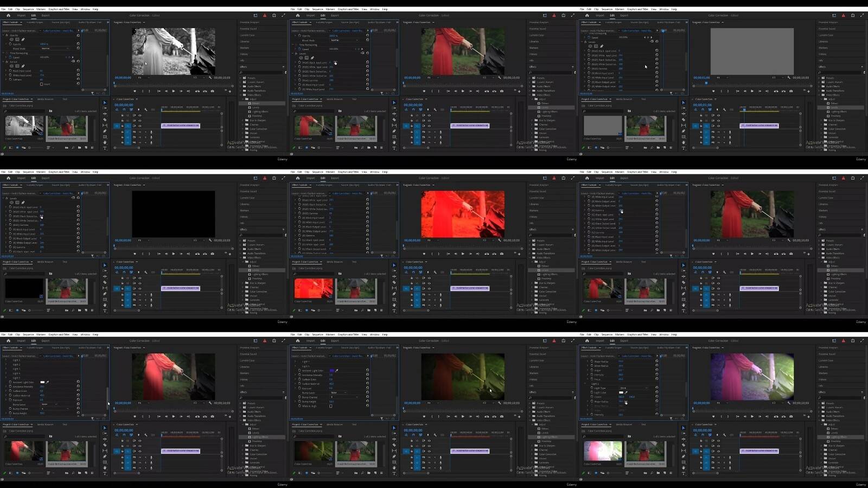Choose Pen tool in the bright red-tinted preview window
The height and width of the screenshot is (488, 868).
point(394,294)
